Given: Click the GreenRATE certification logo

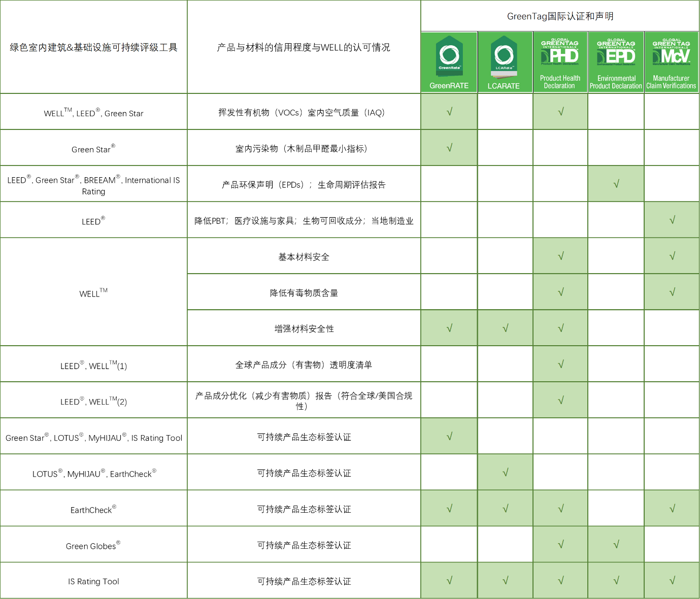Looking at the screenshot, I should tap(449, 62).
